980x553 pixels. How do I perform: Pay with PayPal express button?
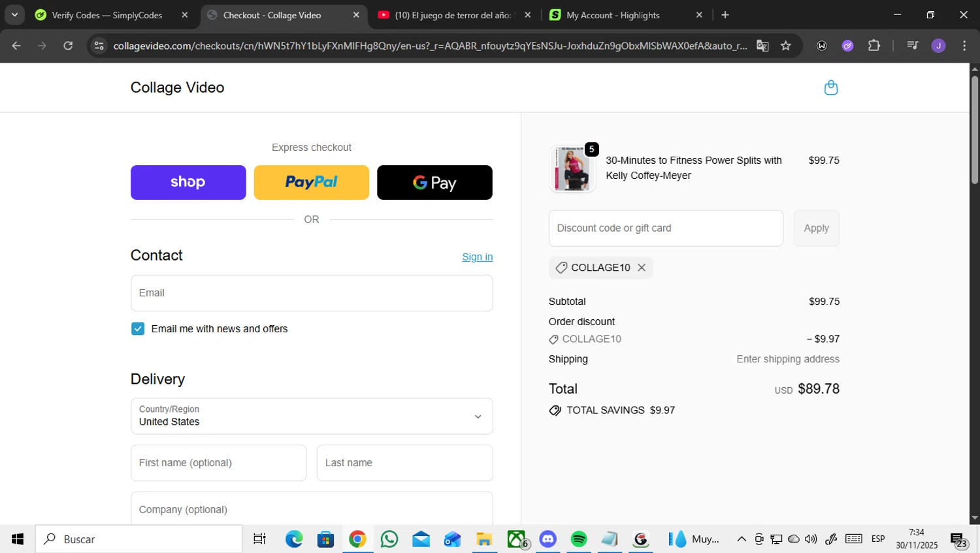311,182
